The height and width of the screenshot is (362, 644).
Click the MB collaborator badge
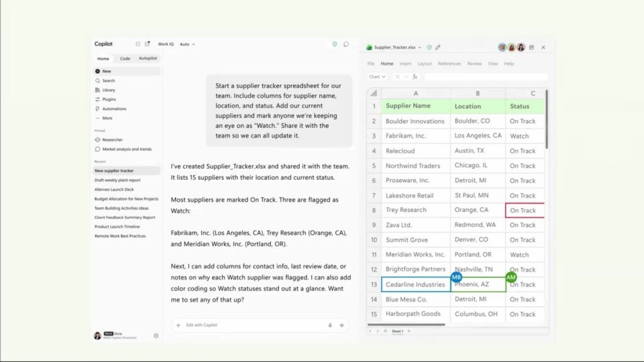457,277
